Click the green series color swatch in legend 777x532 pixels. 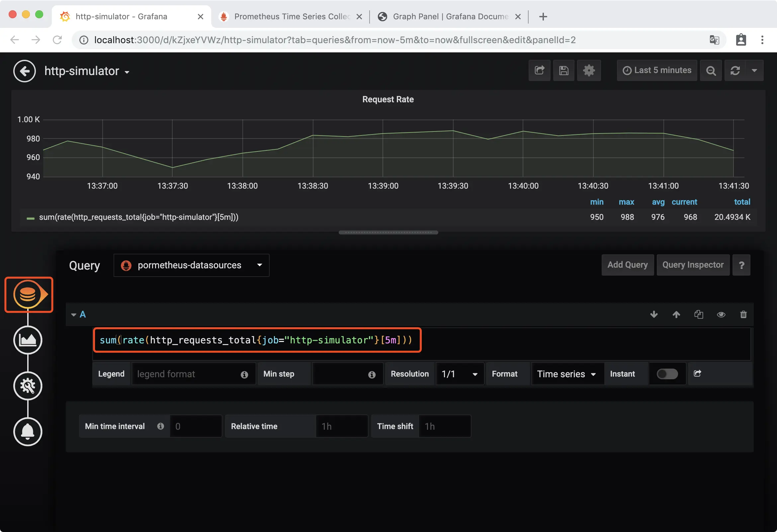coord(31,219)
